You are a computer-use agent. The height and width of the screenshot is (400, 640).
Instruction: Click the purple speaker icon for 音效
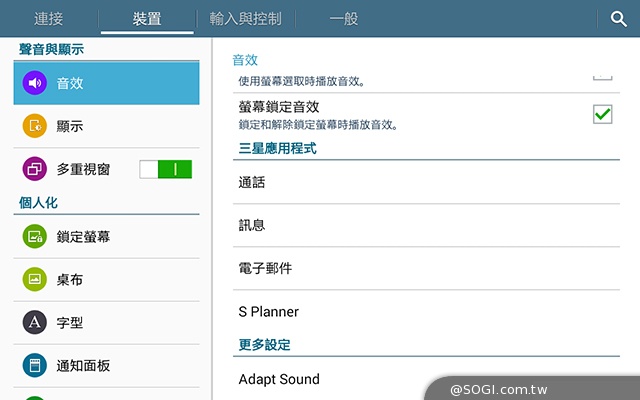point(35,83)
